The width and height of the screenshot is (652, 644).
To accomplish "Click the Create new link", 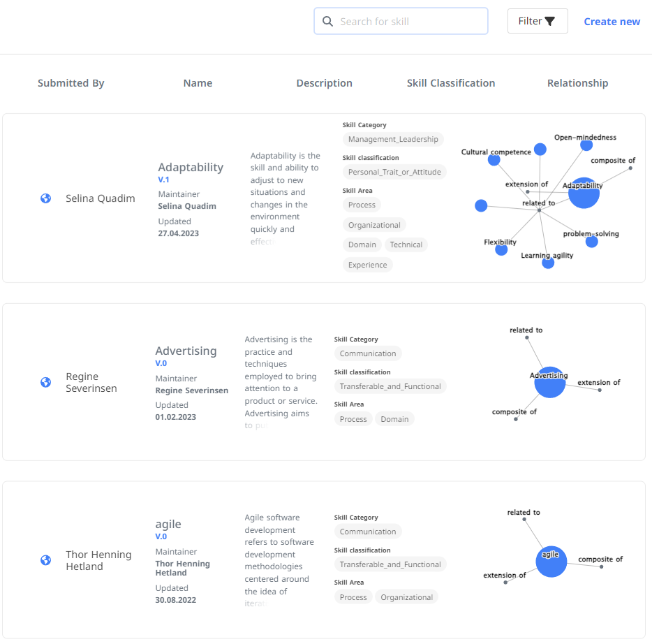I will (612, 22).
